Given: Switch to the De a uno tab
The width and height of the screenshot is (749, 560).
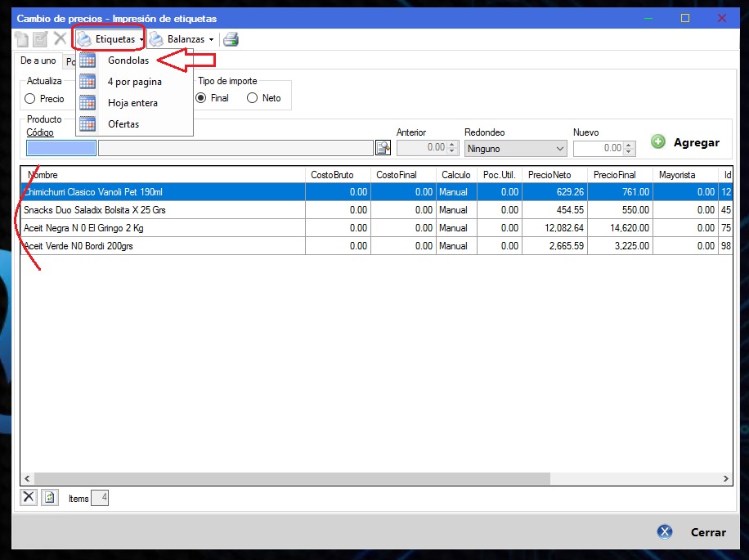Looking at the screenshot, I should coord(38,61).
